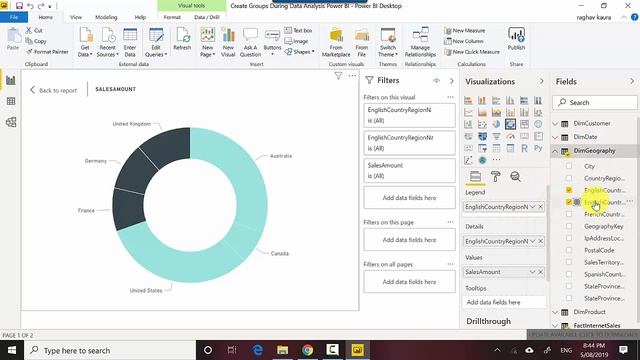Open the Format ribbon tab
The image size is (640, 360).
[172, 17]
